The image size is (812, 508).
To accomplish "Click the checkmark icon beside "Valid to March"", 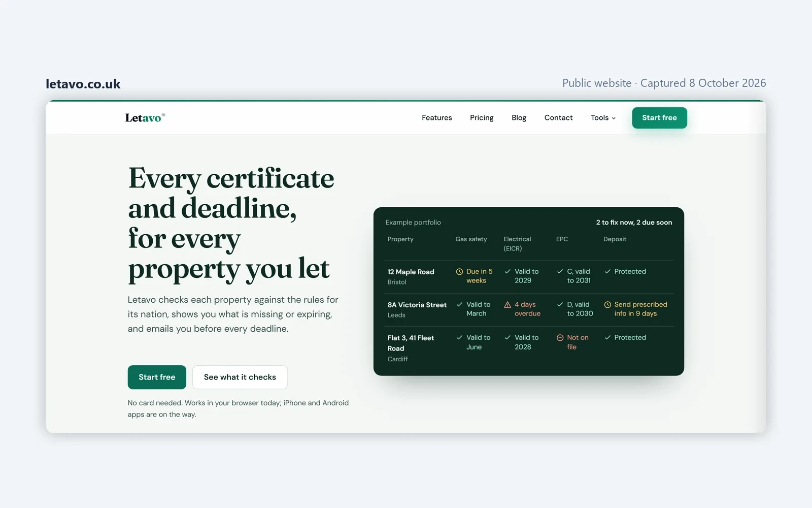I will (x=459, y=305).
